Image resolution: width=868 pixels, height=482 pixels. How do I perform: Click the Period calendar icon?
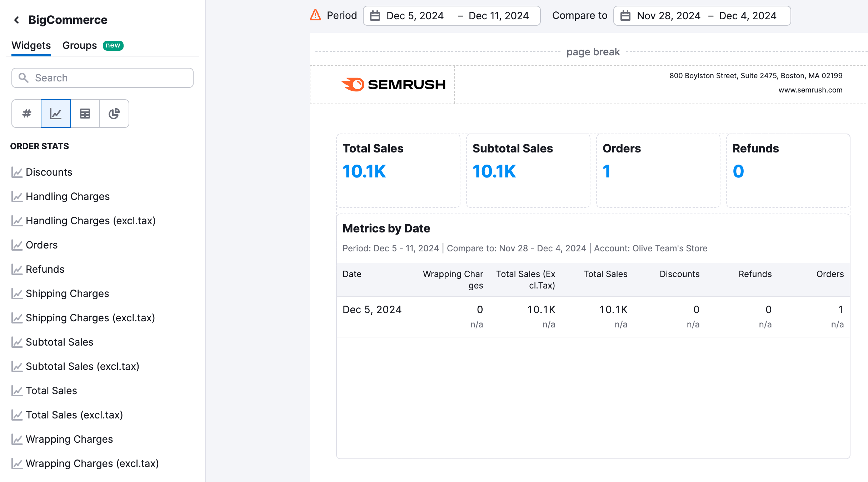point(375,15)
